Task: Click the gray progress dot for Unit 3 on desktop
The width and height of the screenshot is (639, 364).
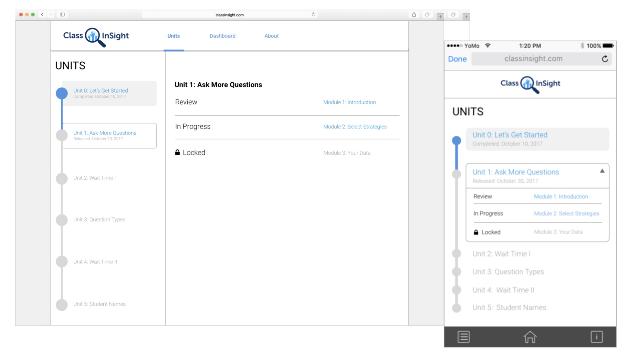Action: 62,220
